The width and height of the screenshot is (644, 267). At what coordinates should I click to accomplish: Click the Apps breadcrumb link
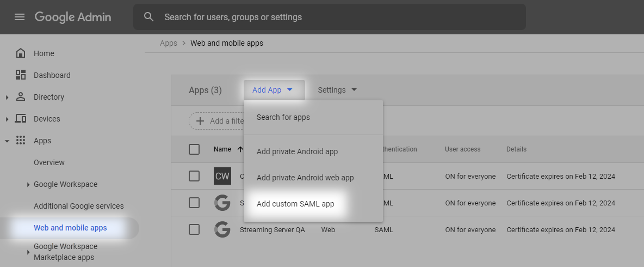[169, 43]
